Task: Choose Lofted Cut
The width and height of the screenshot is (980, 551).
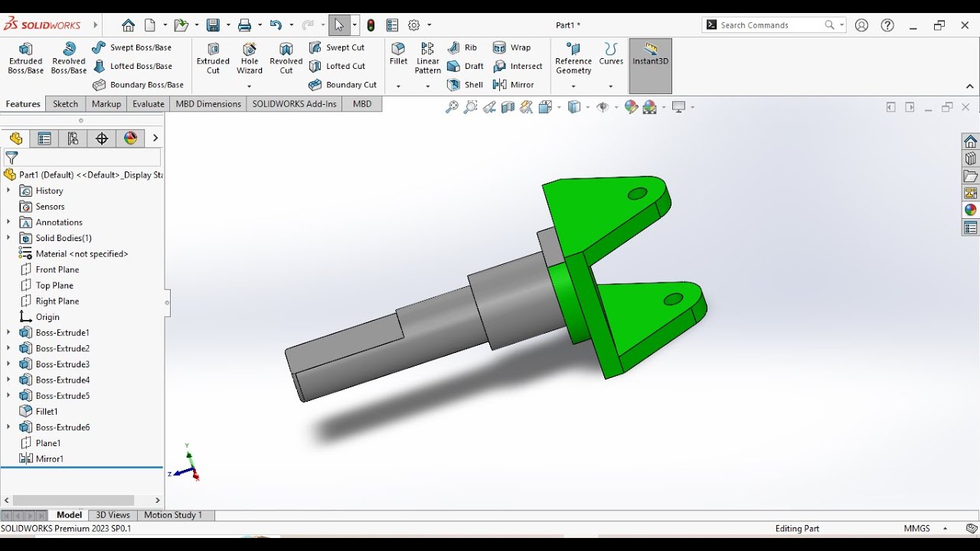Action: [x=337, y=66]
